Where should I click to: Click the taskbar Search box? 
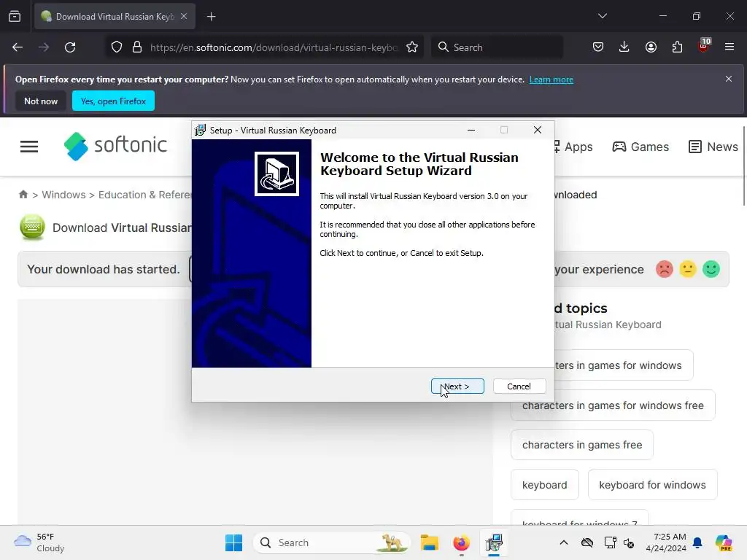[332, 542]
